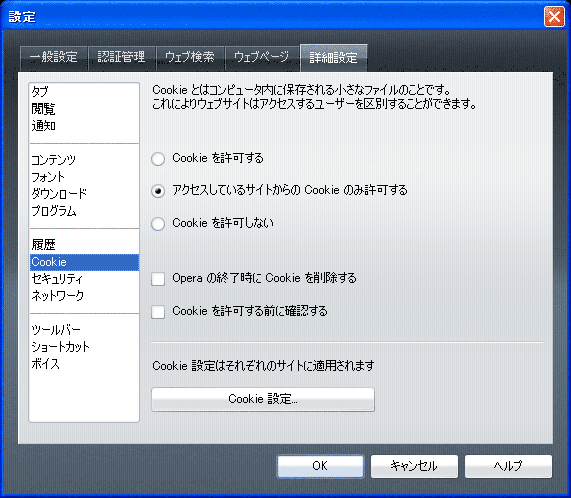
Task: Open the 認証管理 tab
Action: 122,58
